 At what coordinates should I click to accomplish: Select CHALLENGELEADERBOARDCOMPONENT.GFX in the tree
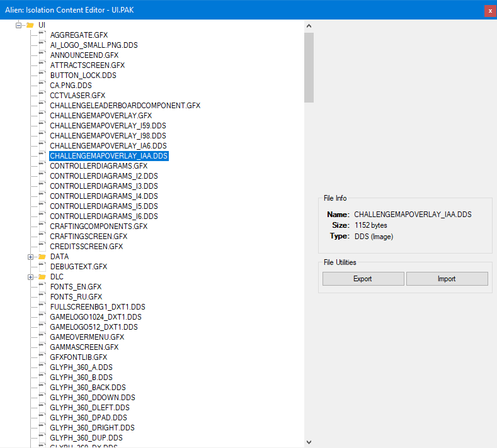125,106
